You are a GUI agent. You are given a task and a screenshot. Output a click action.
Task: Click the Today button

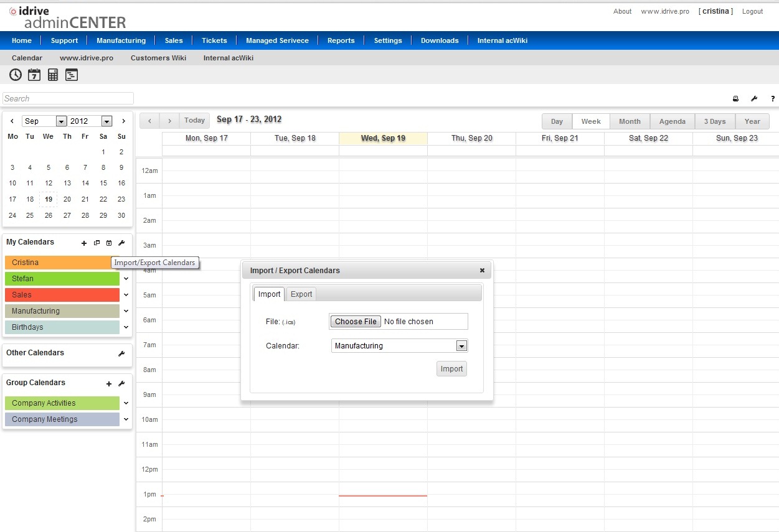[194, 121]
